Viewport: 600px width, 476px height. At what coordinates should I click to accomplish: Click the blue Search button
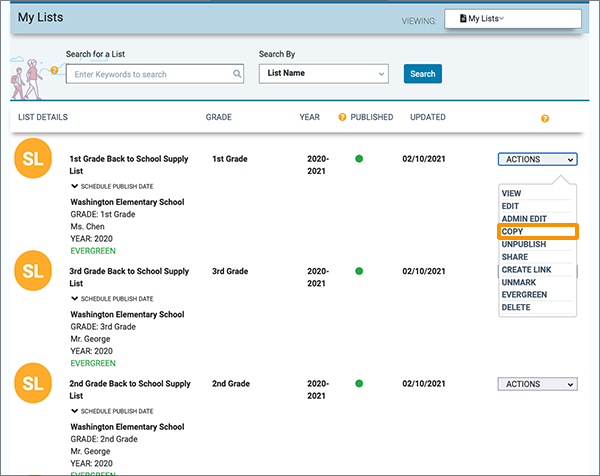pos(423,73)
